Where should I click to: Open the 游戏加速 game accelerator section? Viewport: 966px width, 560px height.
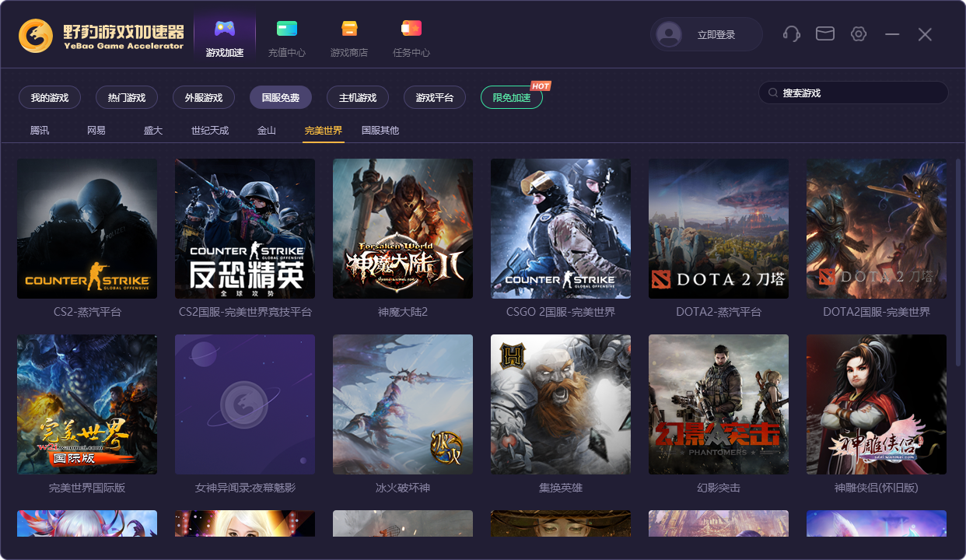[225, 37]
